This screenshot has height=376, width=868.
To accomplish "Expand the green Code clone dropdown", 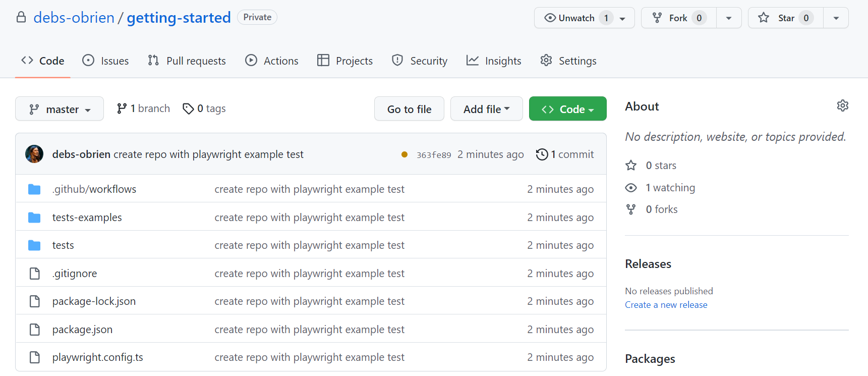I will (x=568, y=109).
